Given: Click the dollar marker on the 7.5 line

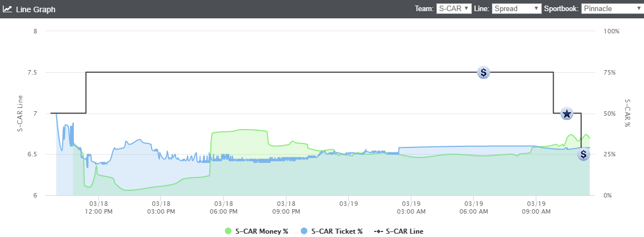Looking at the screenshot, I should click(484, 72).
